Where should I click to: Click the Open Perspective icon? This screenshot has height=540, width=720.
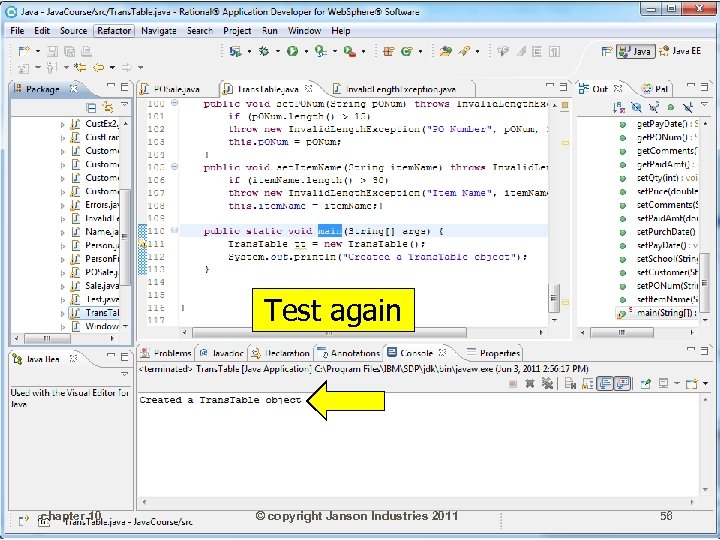coord(607,51)
